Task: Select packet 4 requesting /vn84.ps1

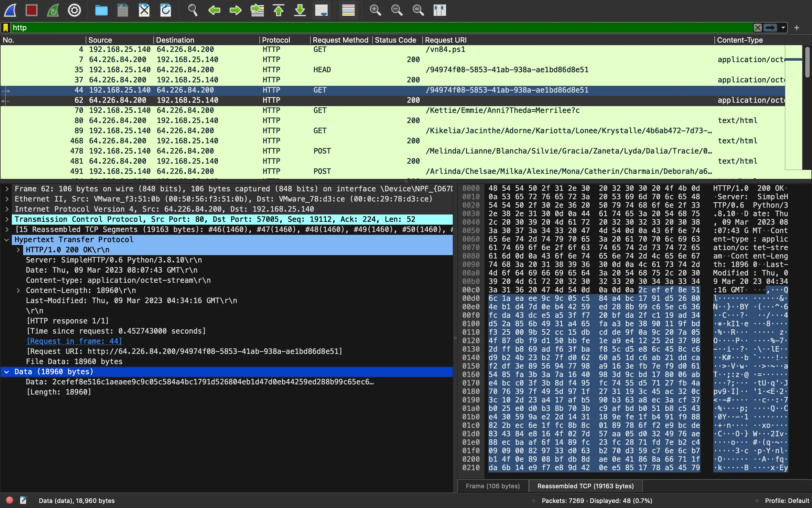Action: click(392, 49)
